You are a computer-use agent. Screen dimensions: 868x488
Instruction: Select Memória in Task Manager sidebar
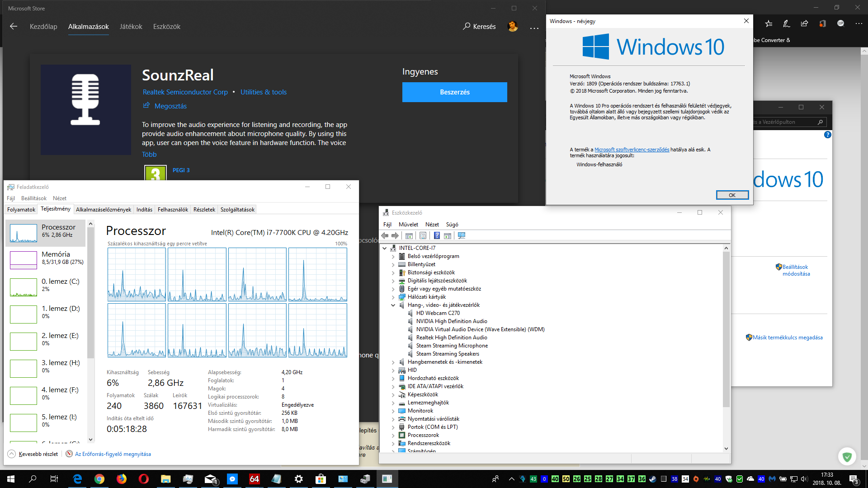(45, 259)
